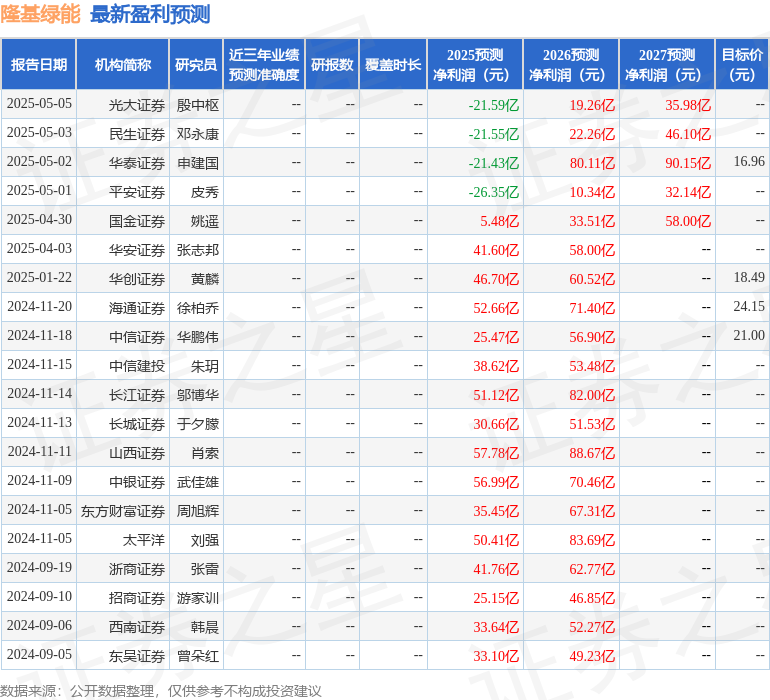
Task: Click researcher name 邓永康
Action: click(x=197, y=134)
